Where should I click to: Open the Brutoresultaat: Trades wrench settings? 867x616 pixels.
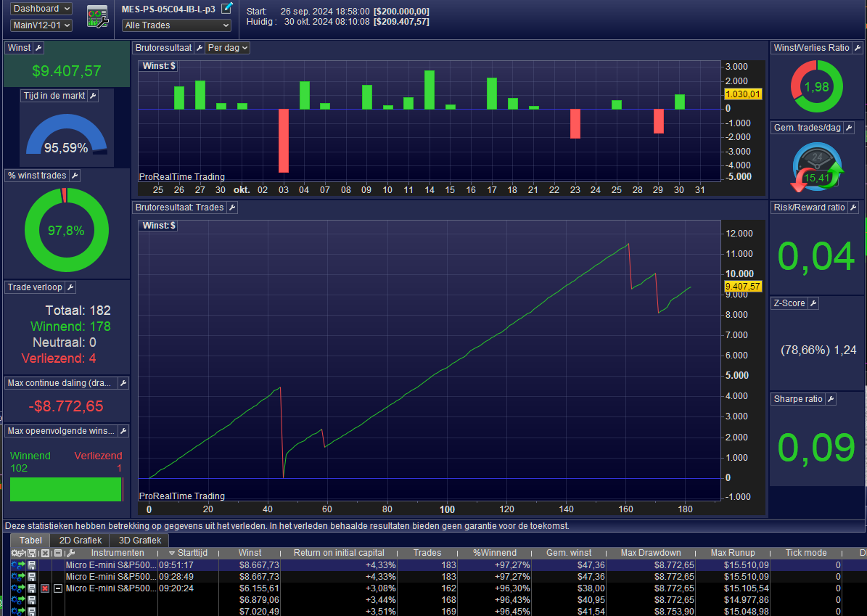(x=232, y=208)
